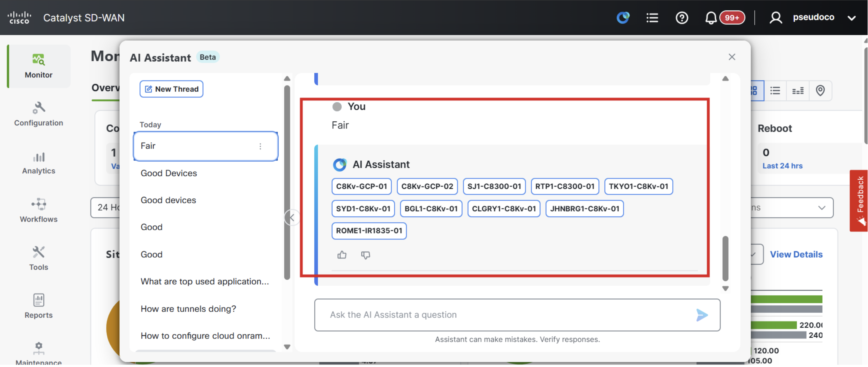Screen dimensions: 868x367
Task: Click the TKYO1-C8Kv-01 device chip
Action: 638,186
